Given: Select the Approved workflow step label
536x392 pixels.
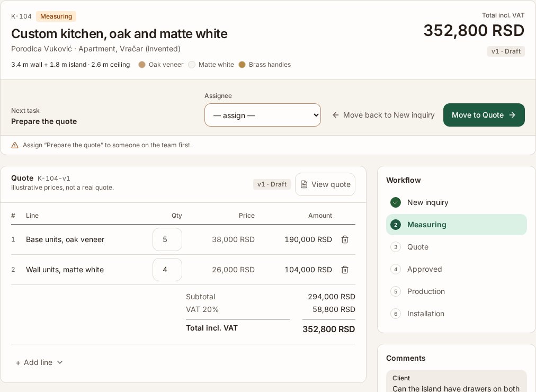Looking at the screenshot, I should 425,269.
